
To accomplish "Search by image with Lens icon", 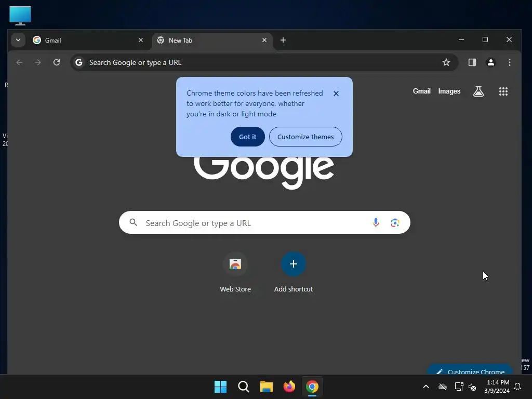I will 395,222.
